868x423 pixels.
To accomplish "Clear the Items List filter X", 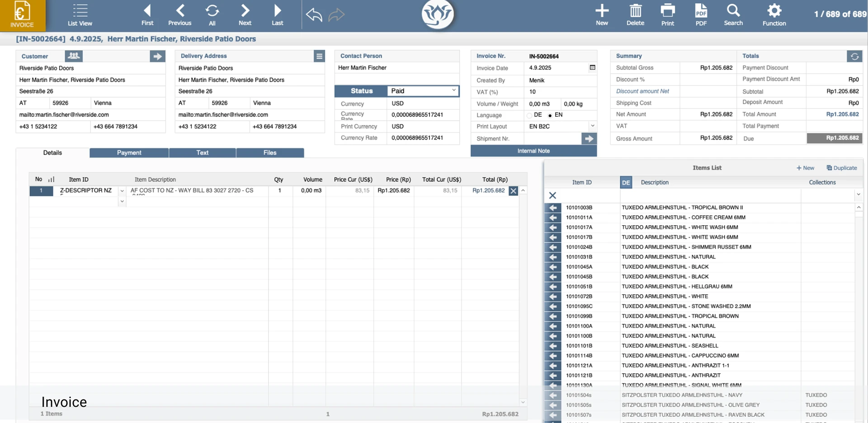I will coord(552,195).
